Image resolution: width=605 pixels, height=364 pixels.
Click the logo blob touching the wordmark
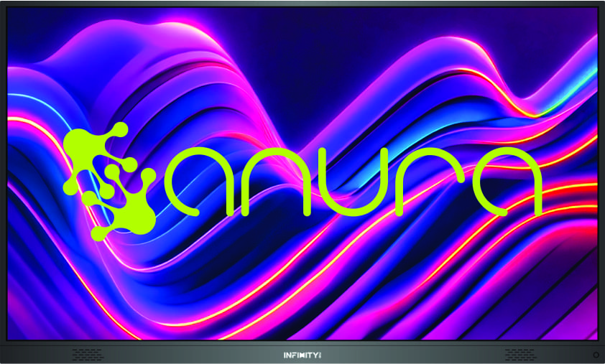pyautogui.click(x=149, y=176)
